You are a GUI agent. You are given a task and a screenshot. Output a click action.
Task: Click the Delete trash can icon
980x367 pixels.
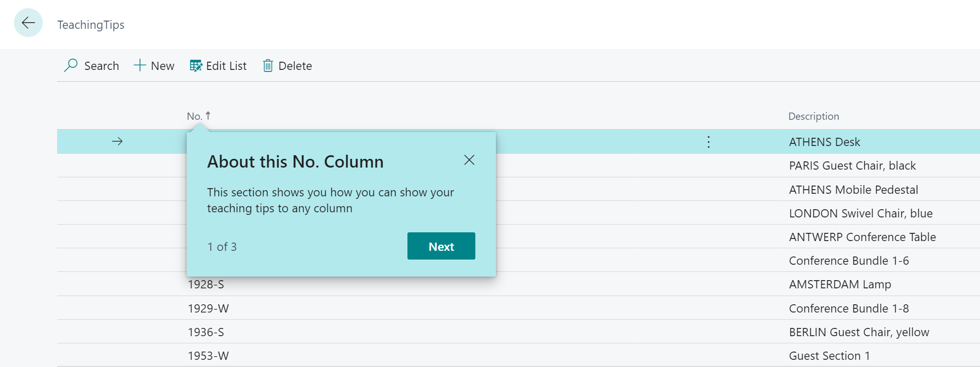point(268,66)
